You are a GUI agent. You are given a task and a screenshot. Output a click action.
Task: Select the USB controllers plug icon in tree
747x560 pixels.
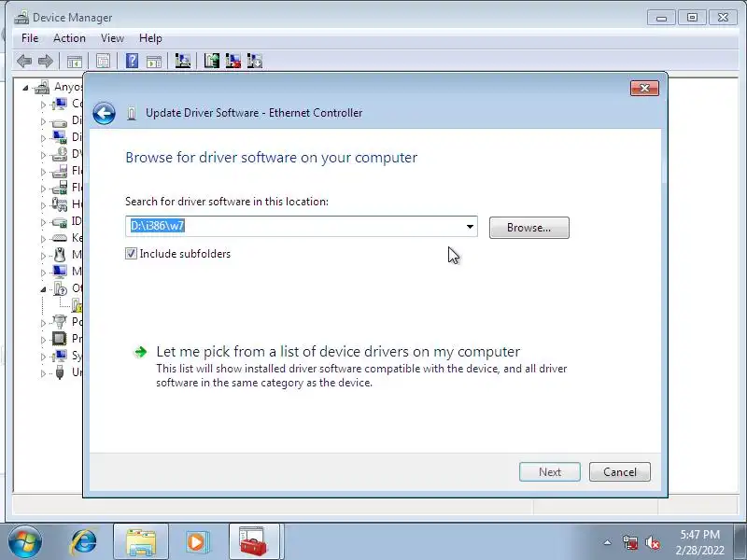click(x=60, y=371)
